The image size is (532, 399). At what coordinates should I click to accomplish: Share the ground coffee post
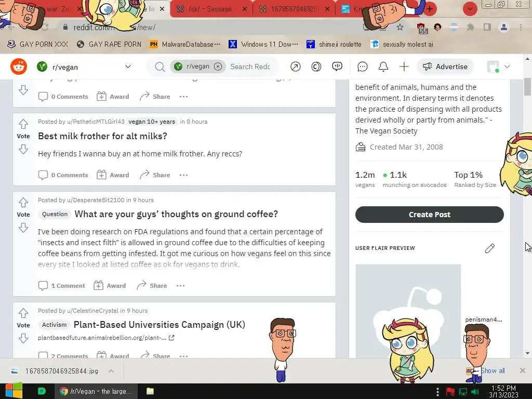click(x=152, y=286)
